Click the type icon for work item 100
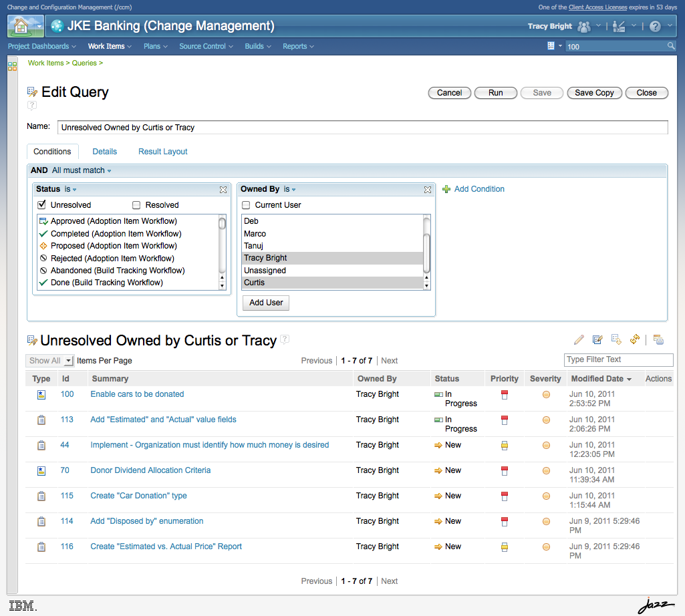 coord(41,395)
